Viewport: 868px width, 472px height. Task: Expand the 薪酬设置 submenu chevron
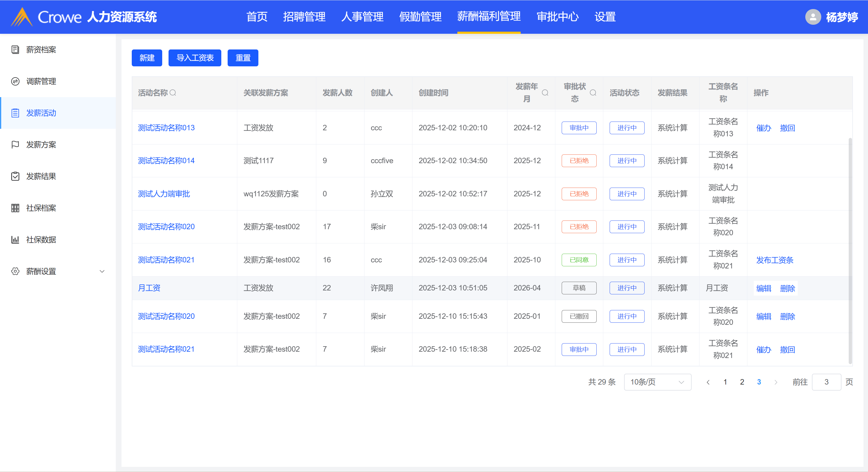pos(102,271)
